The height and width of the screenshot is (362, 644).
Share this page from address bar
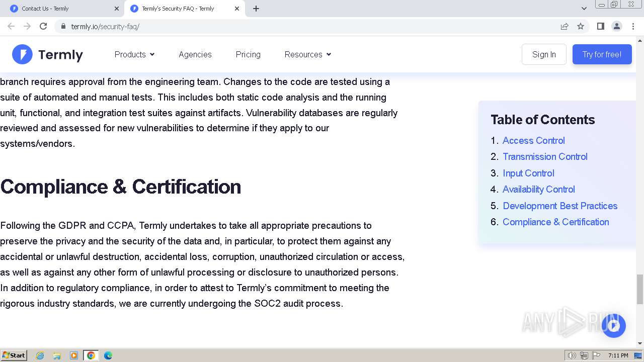(565, 26)
